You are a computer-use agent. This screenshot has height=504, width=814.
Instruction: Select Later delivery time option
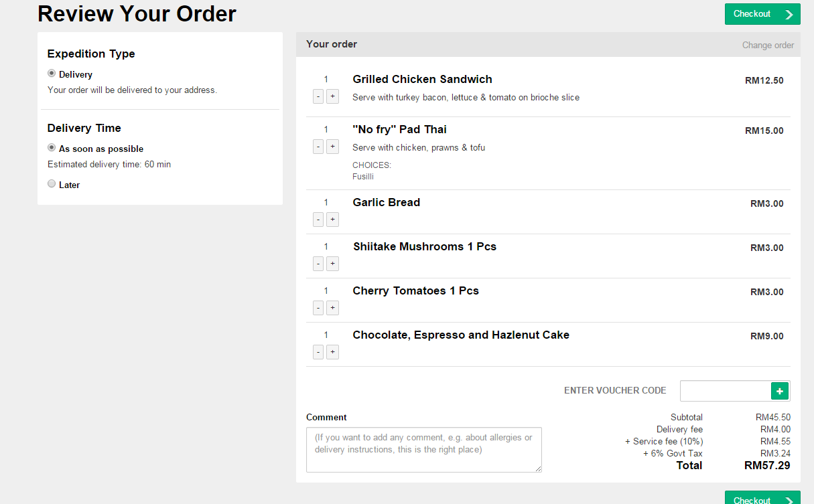[52, 184]
